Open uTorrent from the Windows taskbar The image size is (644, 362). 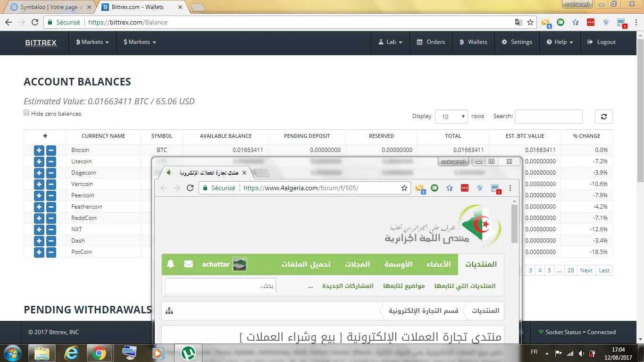189,353
